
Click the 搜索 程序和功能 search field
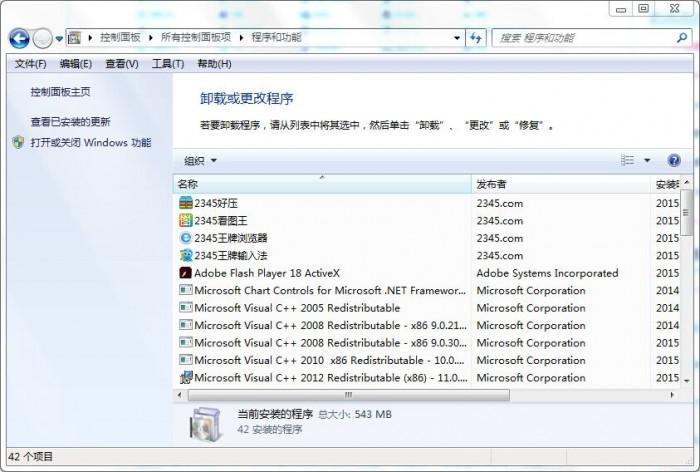pyautogui.click(x=585, y=38)
